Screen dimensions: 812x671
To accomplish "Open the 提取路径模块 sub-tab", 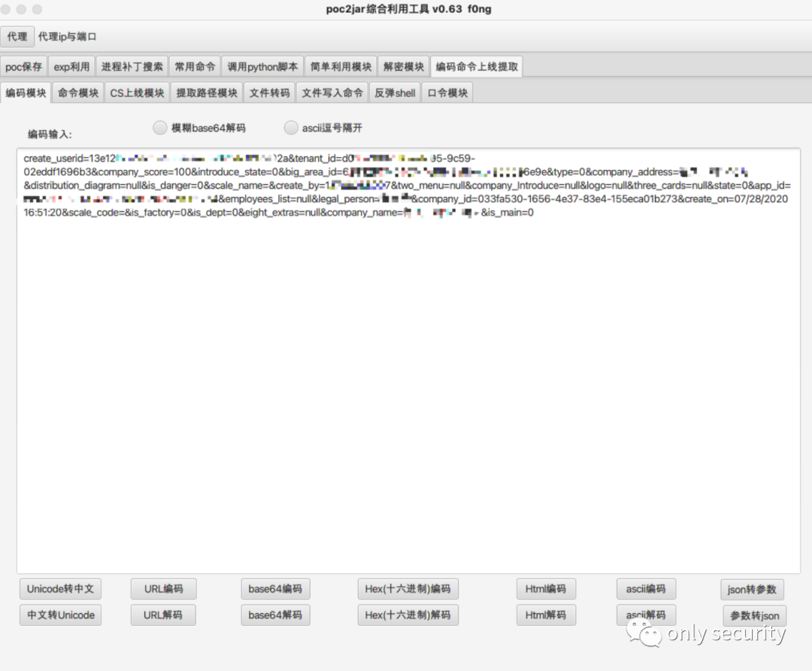I will click(207, 93).
